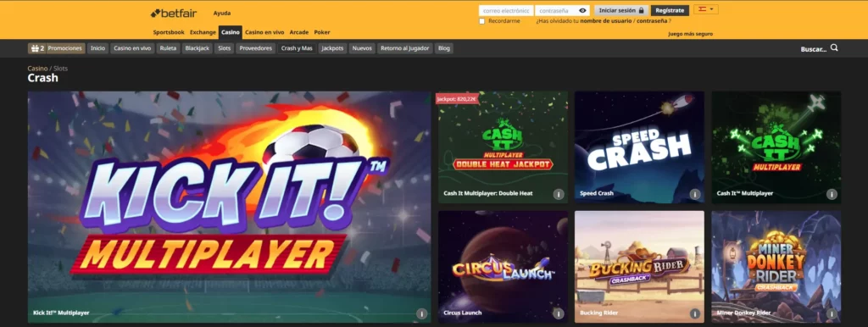Click the lock icon in Iniciar sesión
The width and height of the screenshot is (868, 327).
641,10
